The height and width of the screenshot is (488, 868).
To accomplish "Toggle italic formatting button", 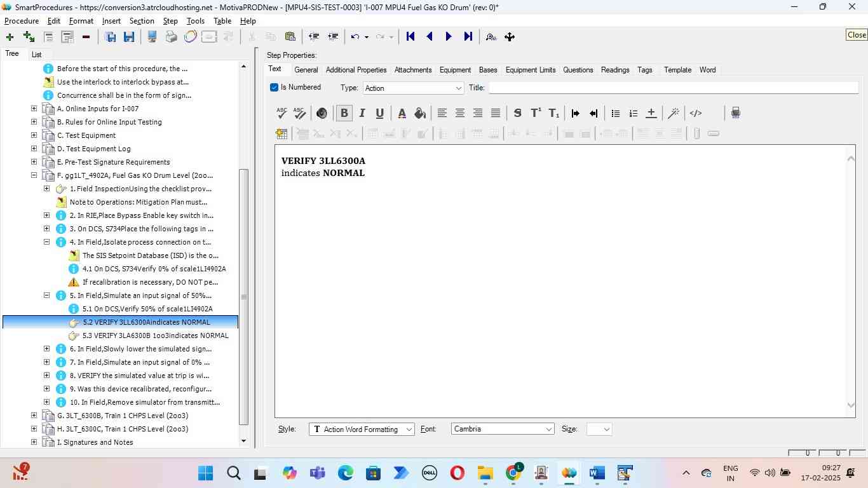I will (362, 113).
